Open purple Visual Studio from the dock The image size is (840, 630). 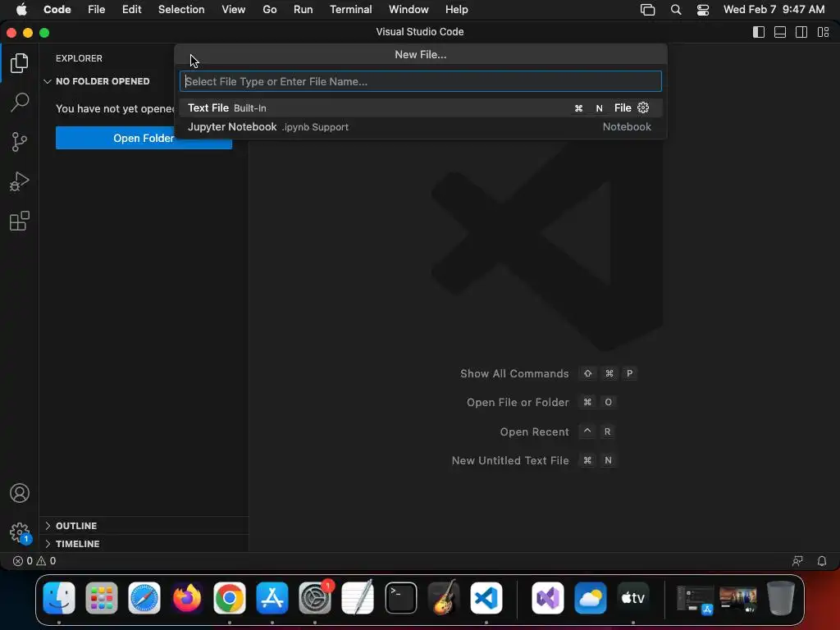pyautogui.click(x=547, y=598)
